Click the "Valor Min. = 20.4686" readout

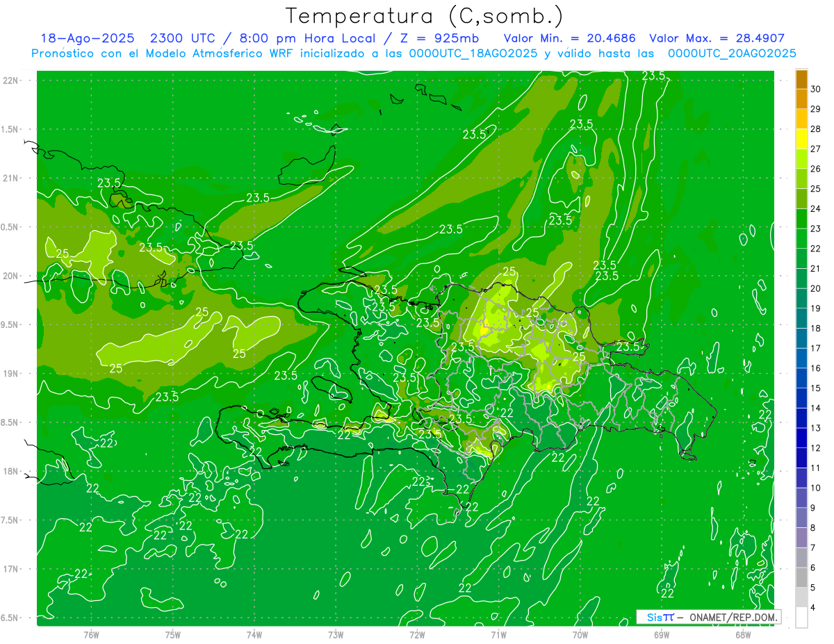click(x=570, y=38)
